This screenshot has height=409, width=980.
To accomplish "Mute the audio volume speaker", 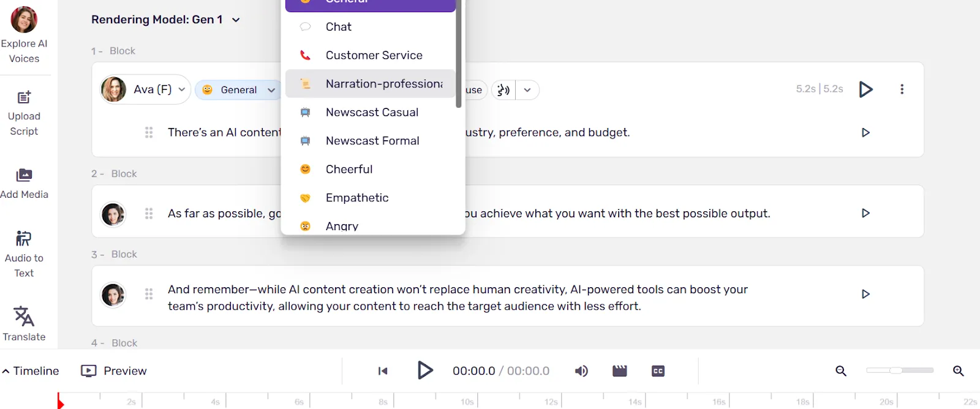I will (581, 371).
